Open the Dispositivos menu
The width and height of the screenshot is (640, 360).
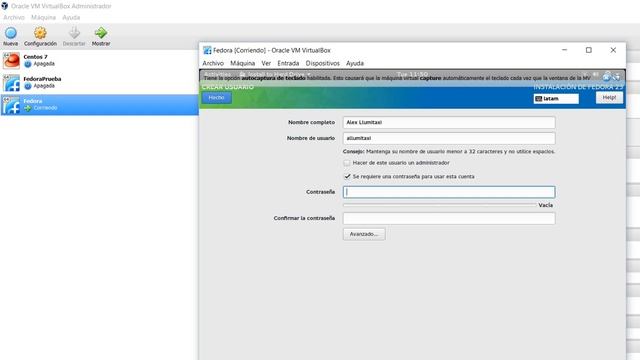coord(322,63)
